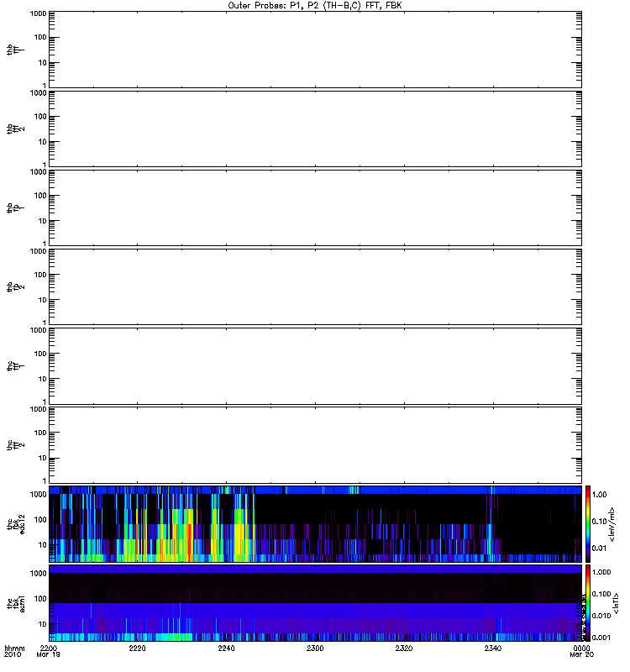This screenshot has width=630, height=672.
Task: Click the 10 tick label of thb ffp 2 panel
Action: click(43, 300)
